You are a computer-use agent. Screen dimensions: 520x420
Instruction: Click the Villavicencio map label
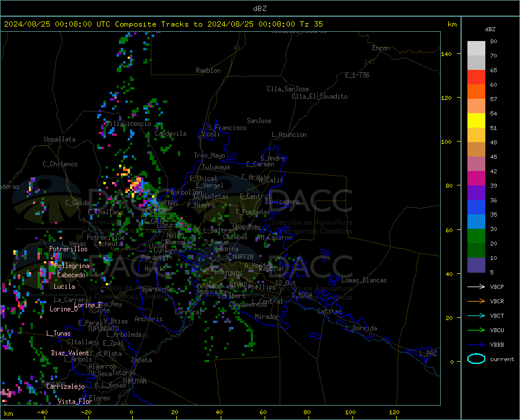[x=128, y=124]
